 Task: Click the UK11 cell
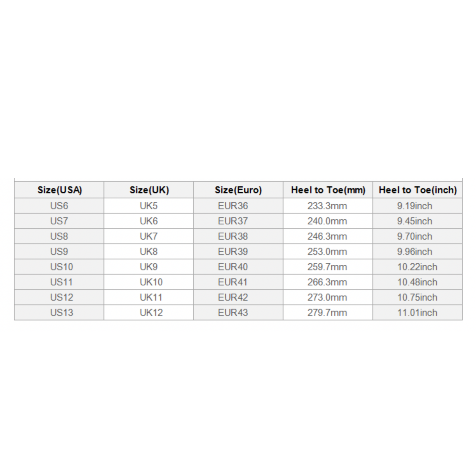coord(151,297)
